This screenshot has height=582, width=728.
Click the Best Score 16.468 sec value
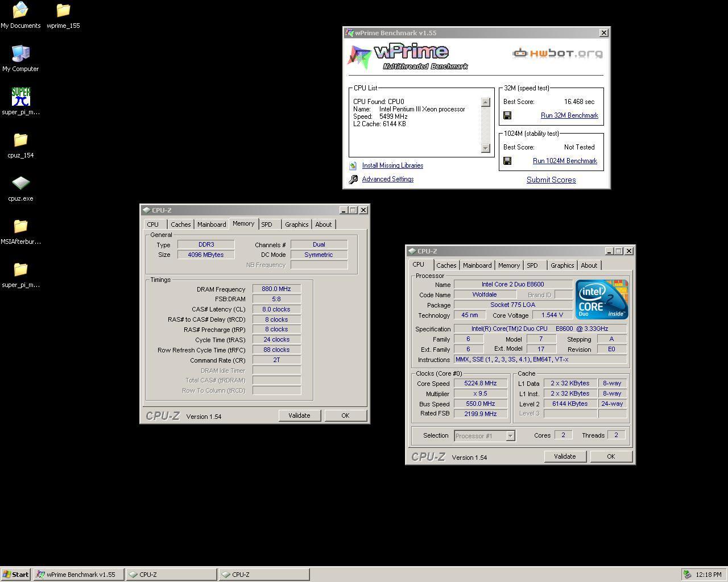[579, 102]
